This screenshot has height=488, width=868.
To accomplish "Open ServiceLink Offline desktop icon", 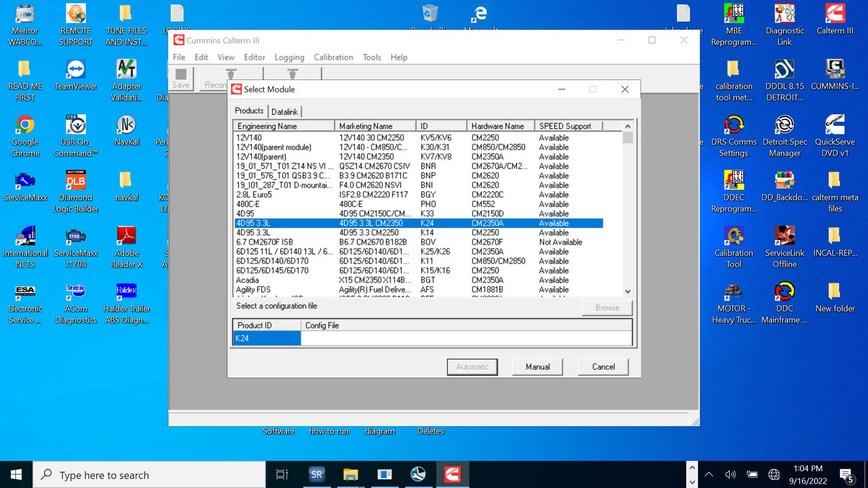I will (x=785, y=248).
